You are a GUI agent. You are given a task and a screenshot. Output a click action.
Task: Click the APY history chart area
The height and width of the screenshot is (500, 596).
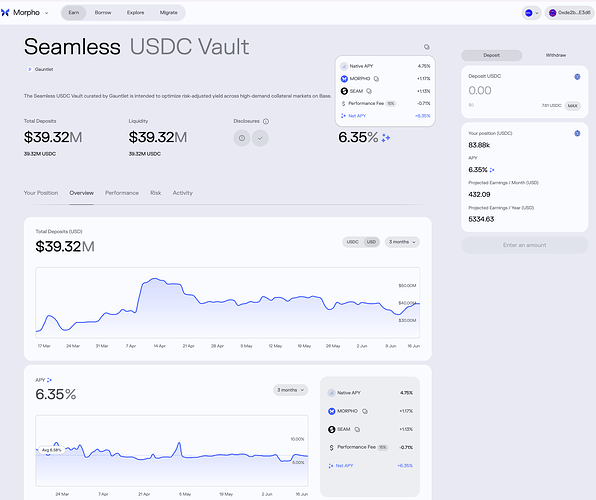tap(172, 451)
